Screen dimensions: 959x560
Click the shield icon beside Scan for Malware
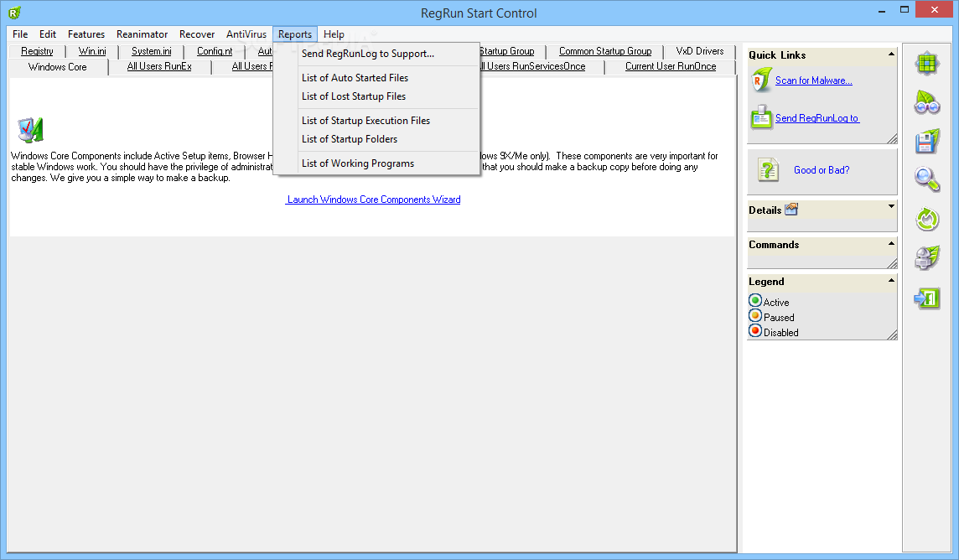761,80
